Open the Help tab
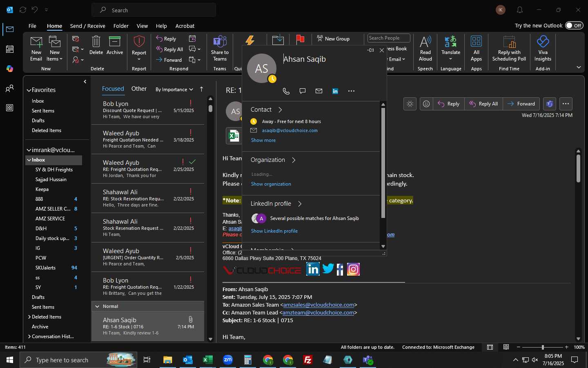The width and height of the screenshot is (588, 368). (161, 26)
